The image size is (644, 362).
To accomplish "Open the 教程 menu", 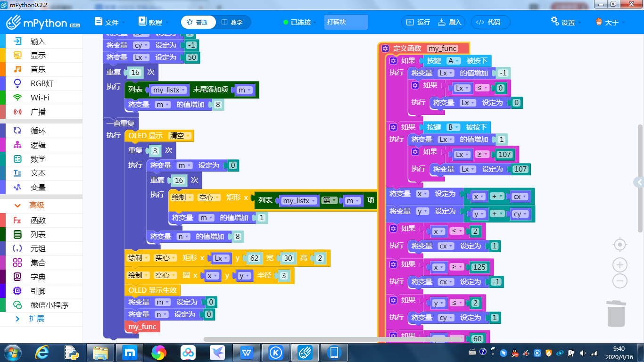I will pos(154,22).
